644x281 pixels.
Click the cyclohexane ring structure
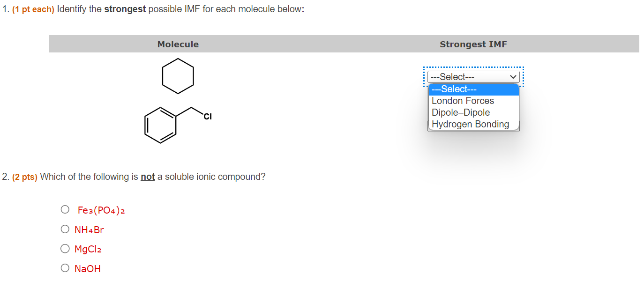click(x=178, y=75)
